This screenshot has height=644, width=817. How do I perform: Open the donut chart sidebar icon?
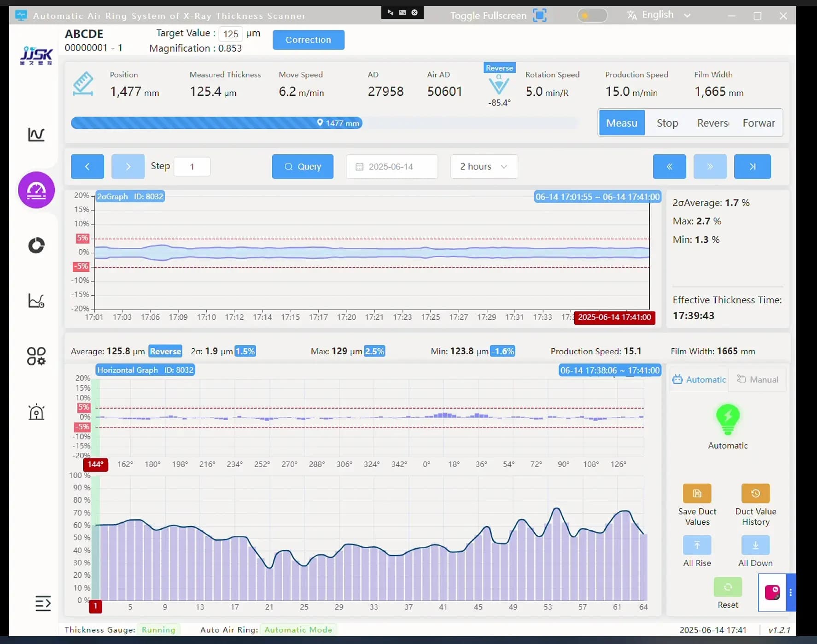pos(36,246)
